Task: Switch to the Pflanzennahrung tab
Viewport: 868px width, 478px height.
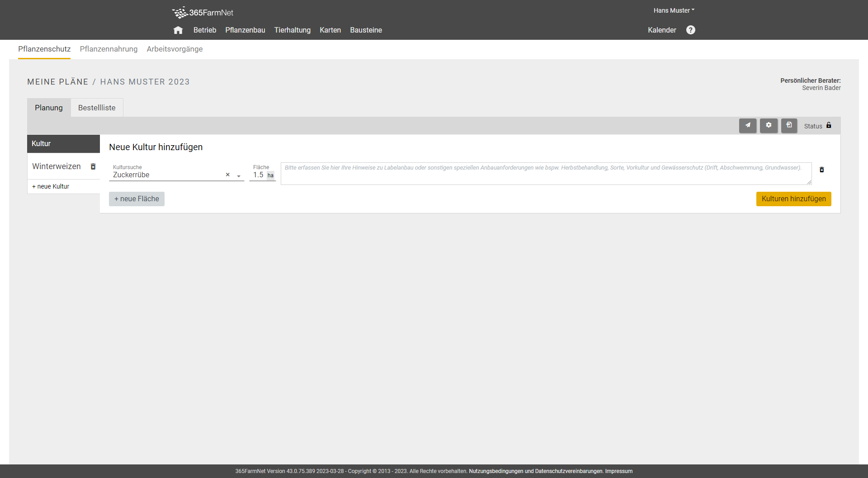Action: coord(108,49)
